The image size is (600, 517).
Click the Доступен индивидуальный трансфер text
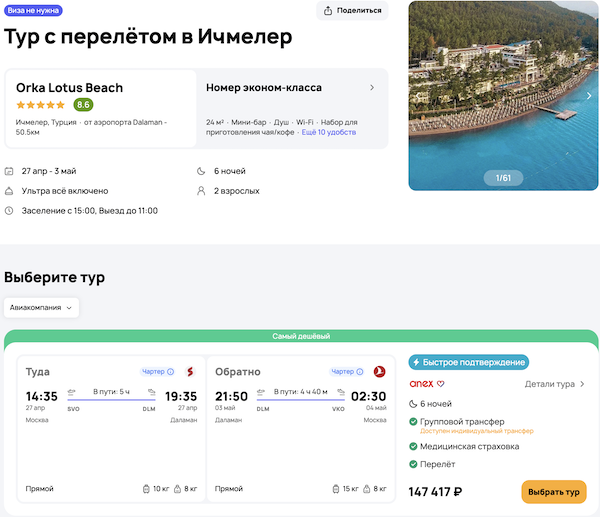pyautogui.click(x=476, y=431)
